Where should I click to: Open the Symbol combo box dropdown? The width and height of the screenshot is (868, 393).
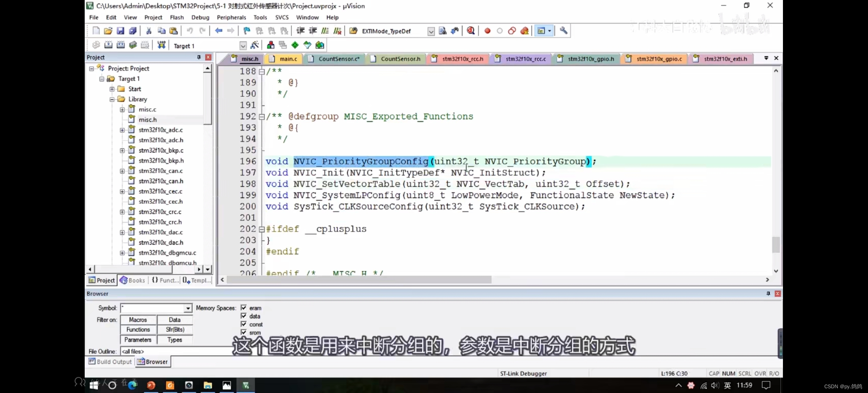pyautogui.click(x=188, y=308)
